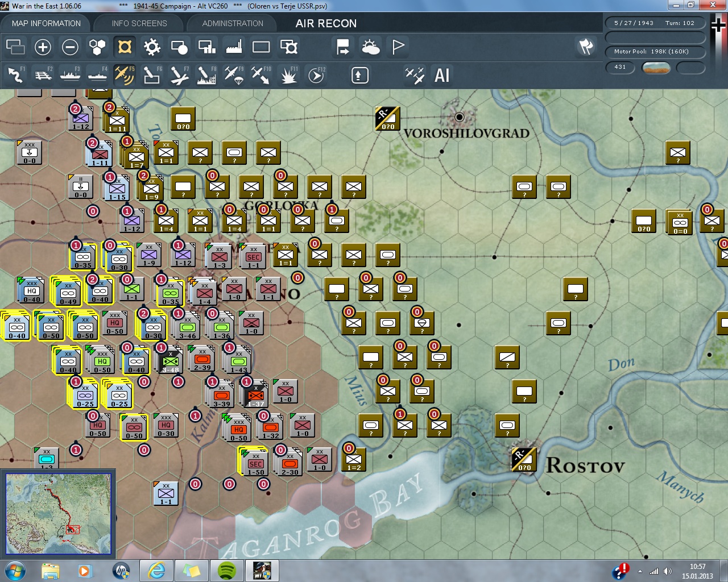The width and height of the screenshot is (728, 582).
Task: Select the F2 rail mode
Action: pos(43,75)
